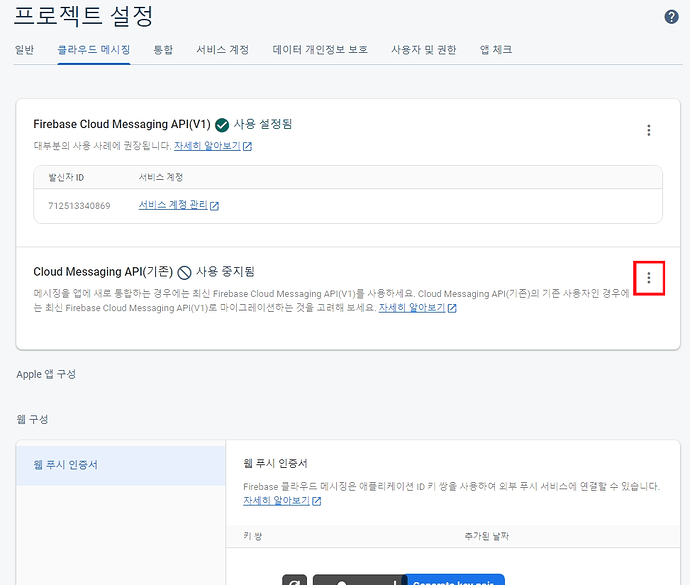The width and height of the screenshot is (690, 585).
Task: Click 자세히 알아보기 link under Firebase Cloud Messaging API(V1)
Action: pyautogui.click(x=207, y=146)
